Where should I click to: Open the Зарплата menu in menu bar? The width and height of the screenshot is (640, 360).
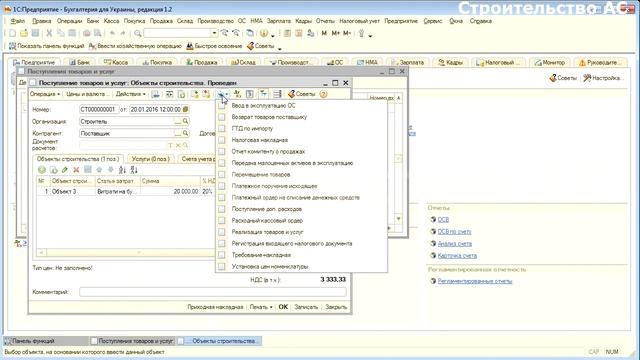(x=279, y=21)
